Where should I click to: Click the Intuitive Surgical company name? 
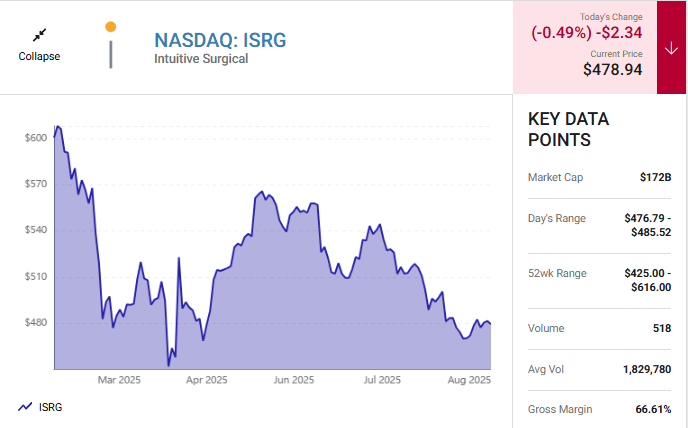click(x=200, y=59)
